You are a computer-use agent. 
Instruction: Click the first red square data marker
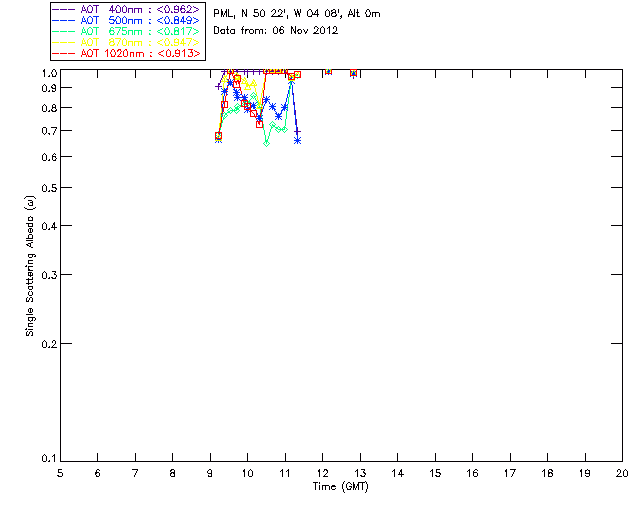point(218,136)
